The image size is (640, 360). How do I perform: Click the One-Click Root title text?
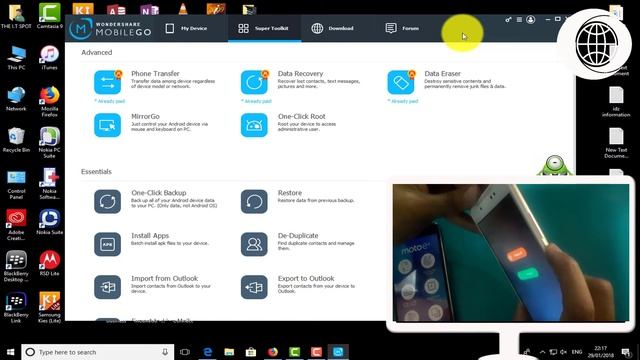[302, 116]
